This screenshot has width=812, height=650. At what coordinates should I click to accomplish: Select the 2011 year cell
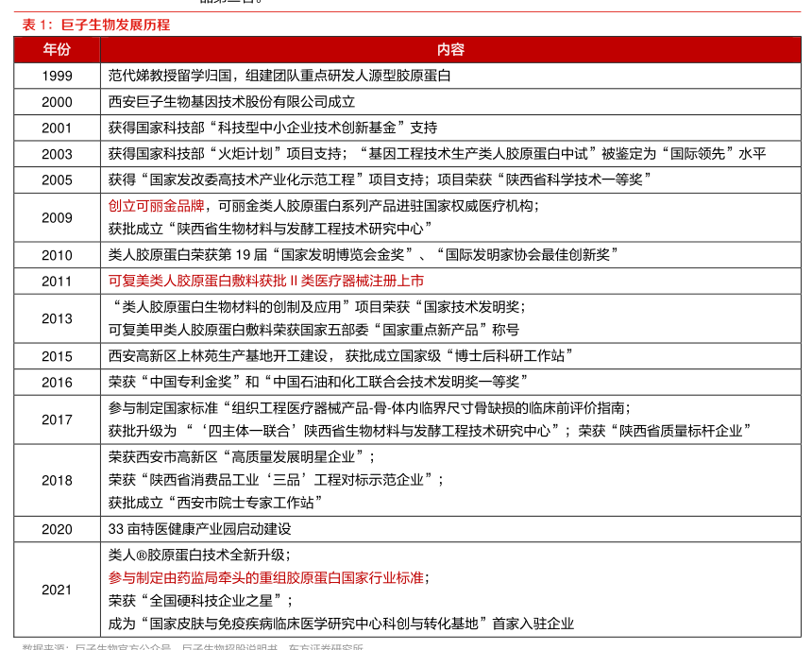pos(57,281)
